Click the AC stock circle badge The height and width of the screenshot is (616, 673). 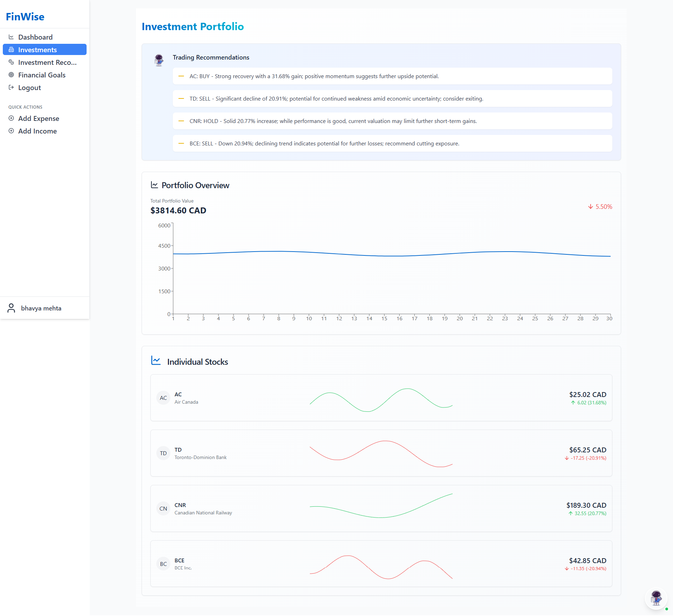[163, 398]
